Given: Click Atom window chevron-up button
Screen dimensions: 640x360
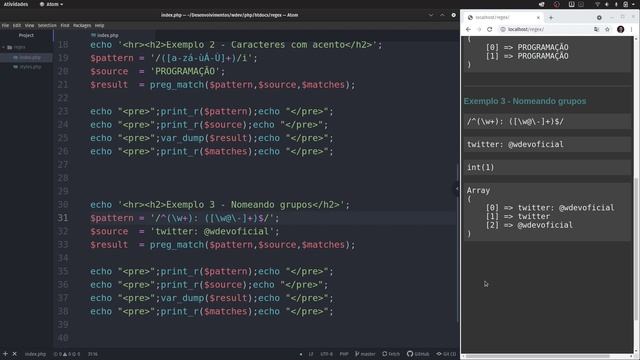Looking at the screenshot, I should click(x=442, y=15).
